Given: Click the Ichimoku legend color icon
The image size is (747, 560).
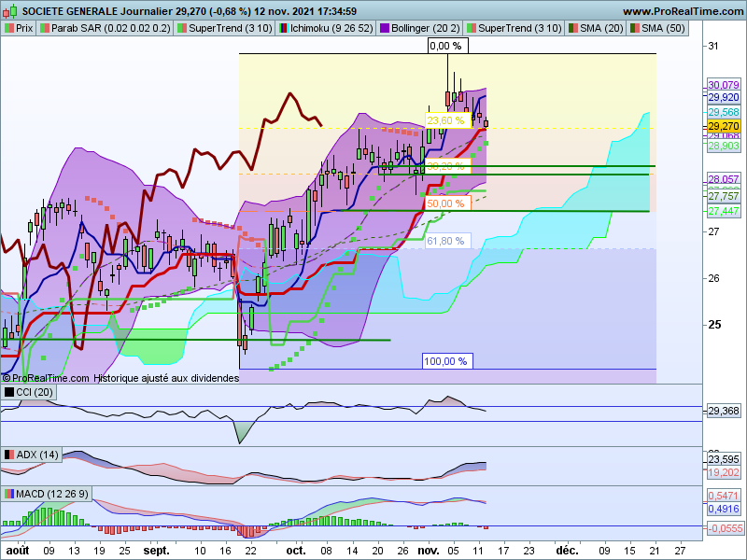Looking at the screenshot, I should pos(284,28).
